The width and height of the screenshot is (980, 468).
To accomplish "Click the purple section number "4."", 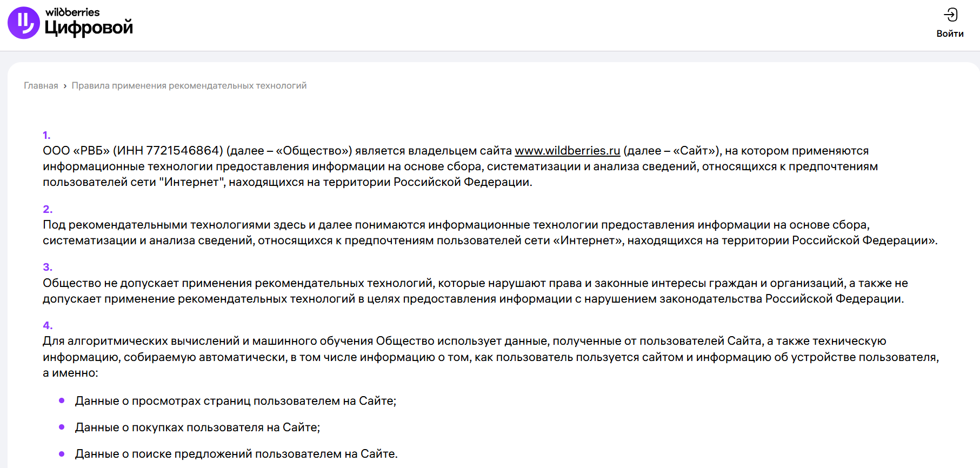I will point(48,325).
